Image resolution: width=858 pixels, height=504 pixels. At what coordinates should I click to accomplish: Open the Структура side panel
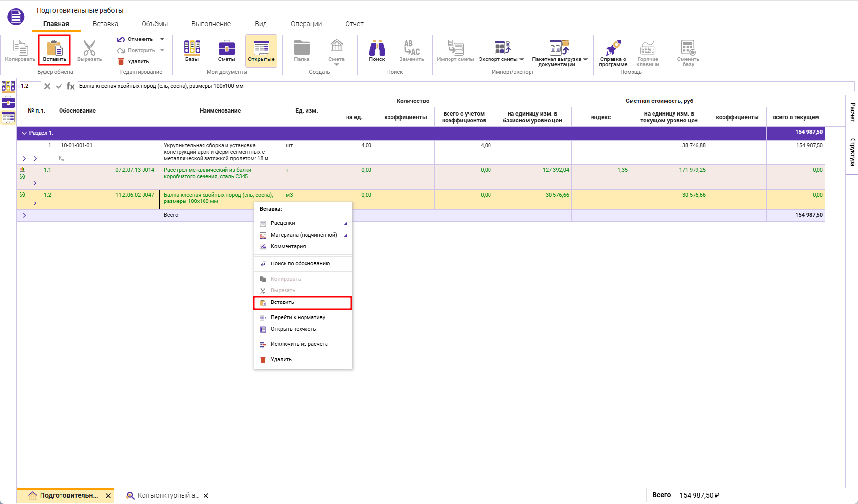click(x=852, y=152)
